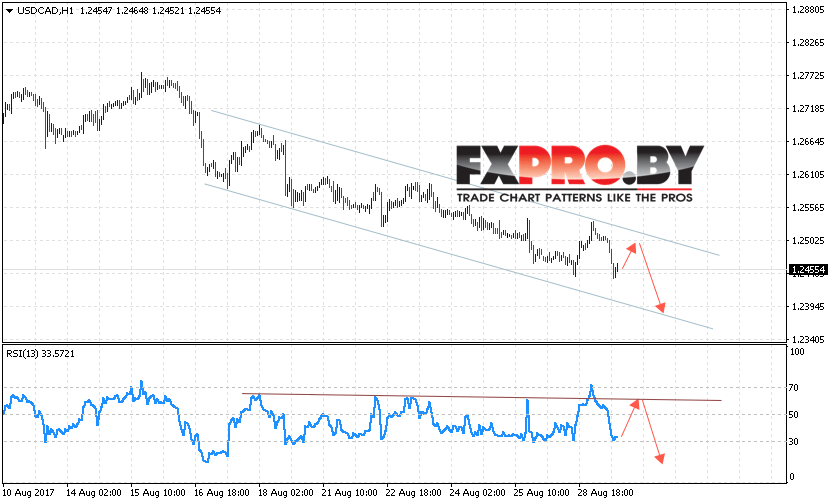Click the 16 Aug 18:00 time axis label
This screenshot has width=829, height=504.
coord(222,493)
